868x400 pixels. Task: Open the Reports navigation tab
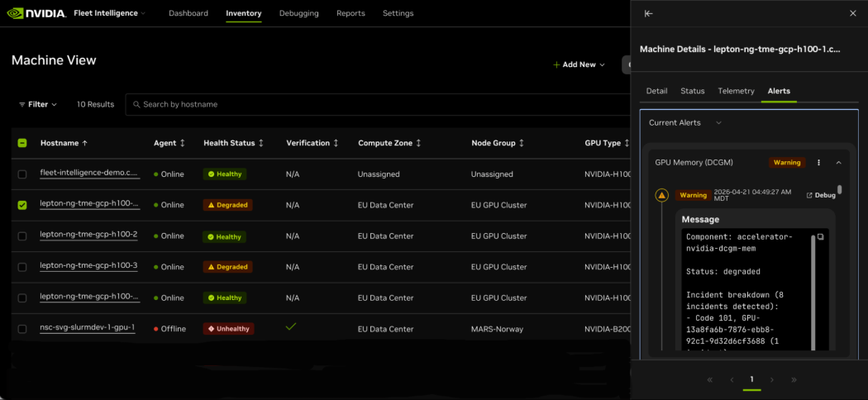pos(351,13)
